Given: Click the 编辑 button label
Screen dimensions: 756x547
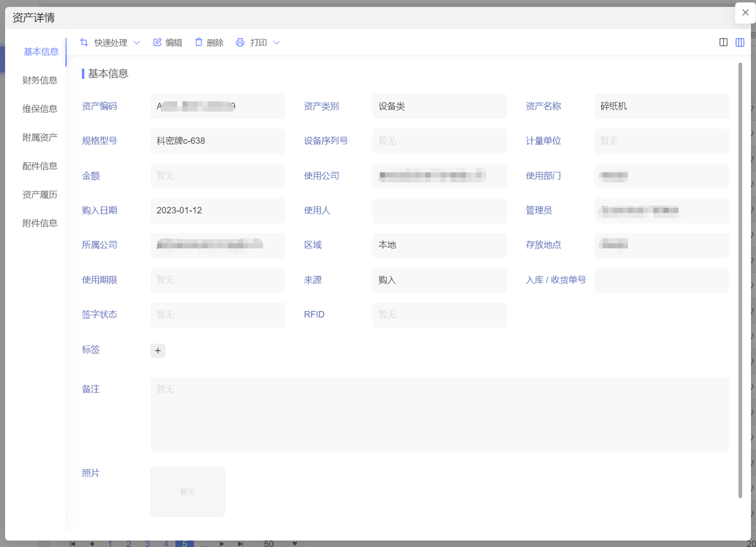Looking at the screenshot, I should click(174, 43).
